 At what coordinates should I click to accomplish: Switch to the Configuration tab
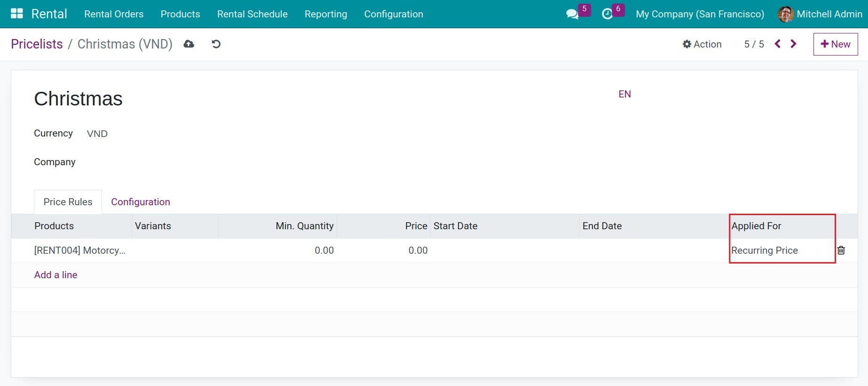point(141,202)
